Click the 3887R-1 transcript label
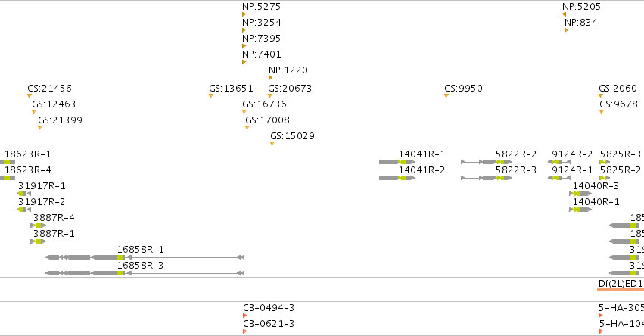This screenshot has width=644, height=336. [54, 234]
